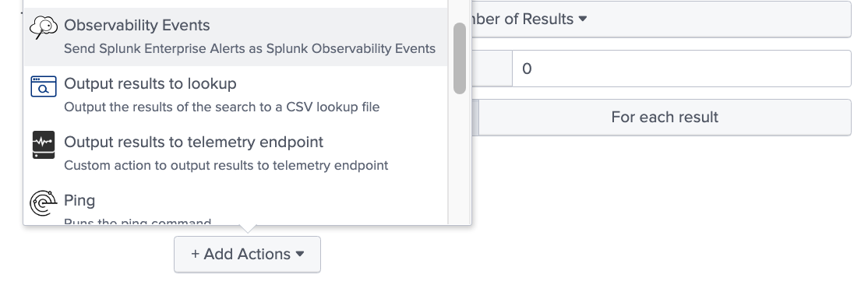Viewport: 868px width, 299px height.
Task: Focus the input field containing 0
Action: tap(682, 69)
